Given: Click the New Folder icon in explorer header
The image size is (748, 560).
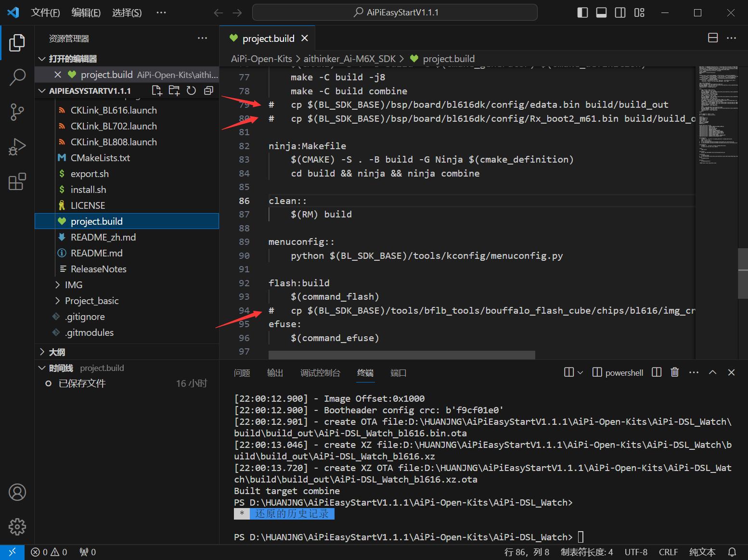Looking at the screenshot, I should tap(174, 90).
